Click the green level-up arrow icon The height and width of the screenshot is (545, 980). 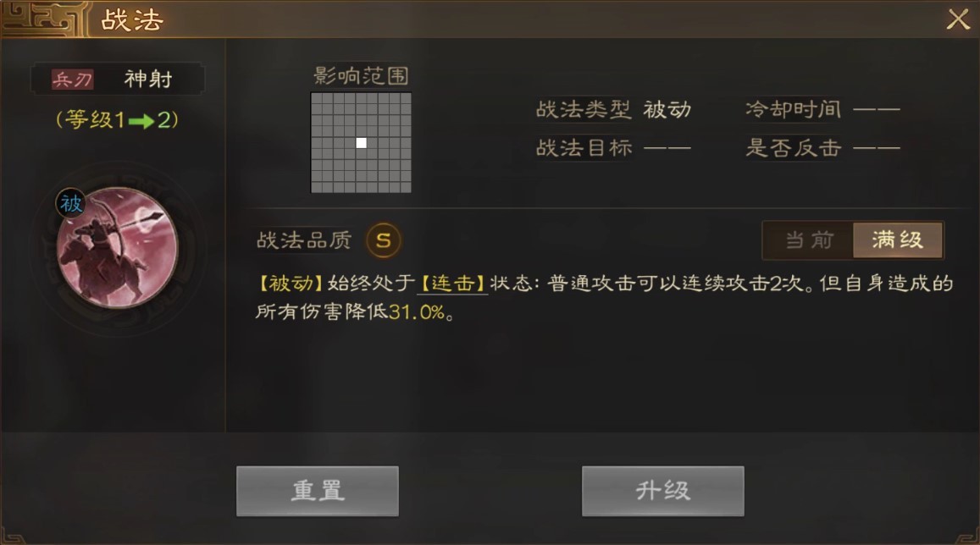(141, 121)
